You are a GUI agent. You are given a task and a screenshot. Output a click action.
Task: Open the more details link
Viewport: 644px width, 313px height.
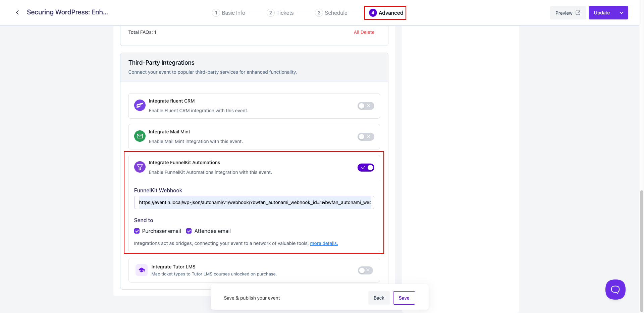(324, 243)
